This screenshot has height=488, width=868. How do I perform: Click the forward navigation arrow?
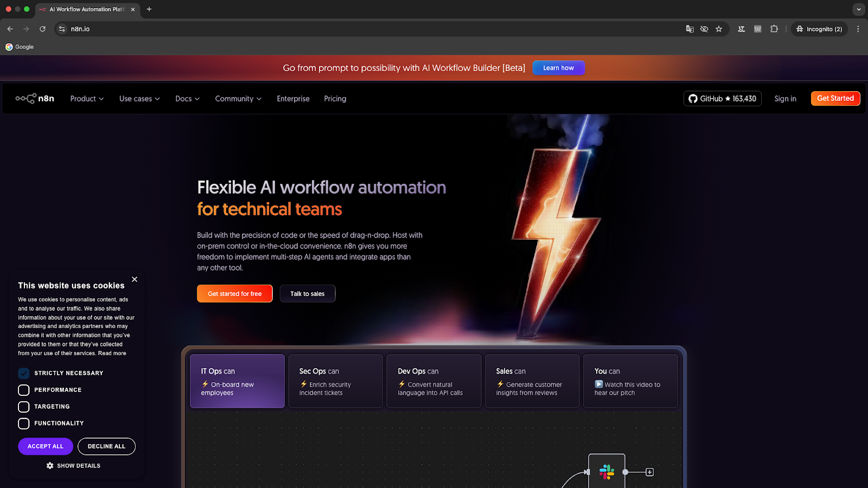coord(26,29)
